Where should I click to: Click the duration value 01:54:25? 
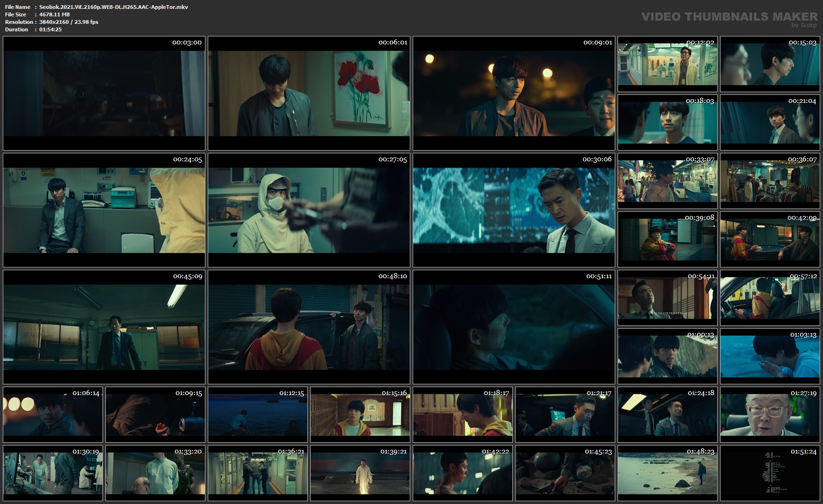click(x=51, y=29)
